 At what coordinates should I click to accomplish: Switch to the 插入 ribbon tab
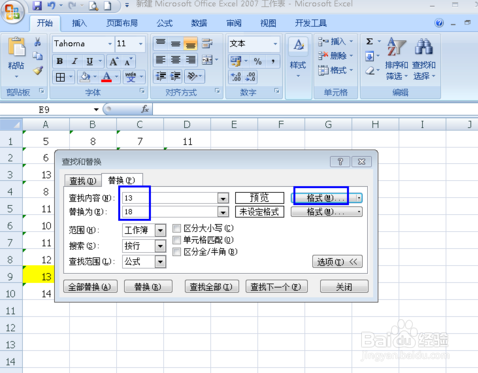tap(79, 23)
